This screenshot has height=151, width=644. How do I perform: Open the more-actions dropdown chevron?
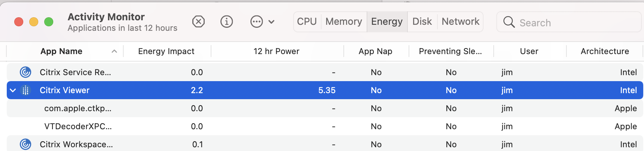point(272,22)
